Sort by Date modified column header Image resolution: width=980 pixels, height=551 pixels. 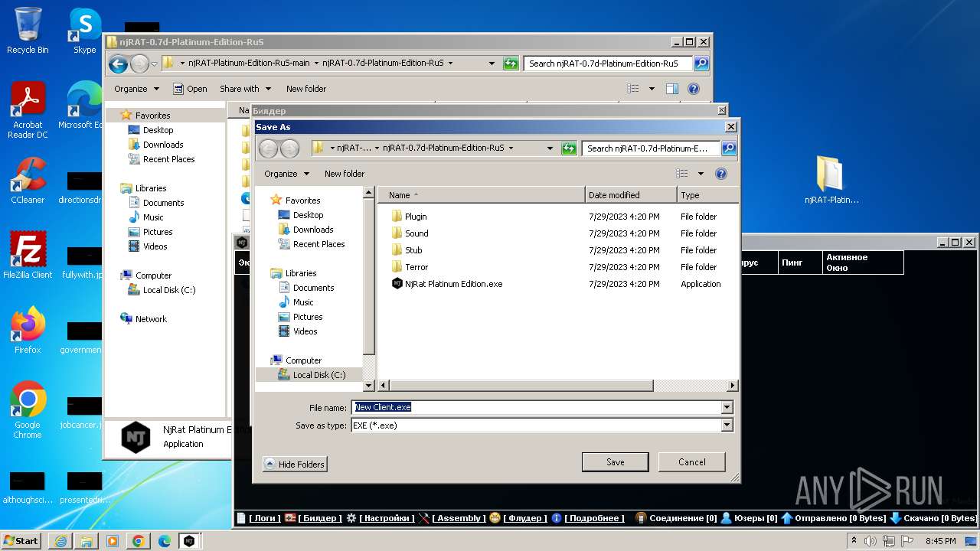click(x=631, y=195)
